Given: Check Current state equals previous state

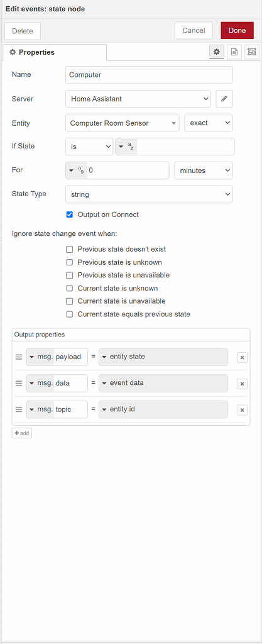Looking at the screenshot, I should (x=70, y=314).
